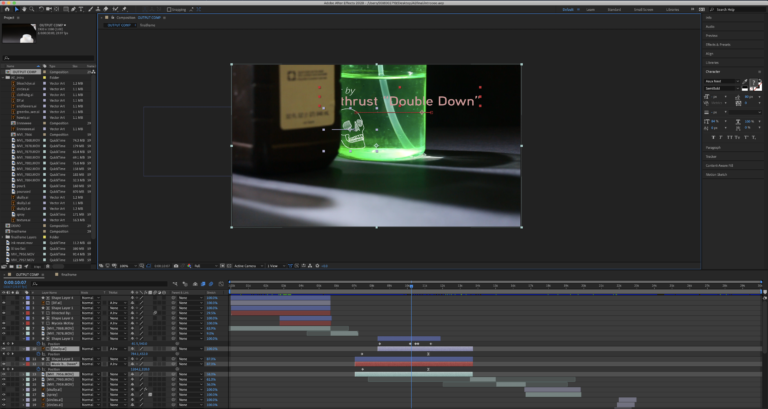Expand the Motion Sketch panel
The width and height of the screenshot is (768, 409).
(x=716, y=174)
